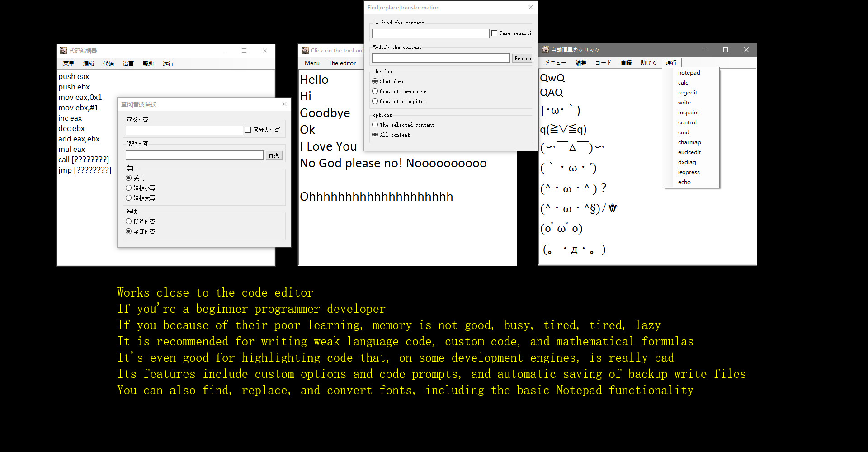Choose cmd from the 運行 dropdown
Viewport: 868px width, 452px height.
coord(691,132)
